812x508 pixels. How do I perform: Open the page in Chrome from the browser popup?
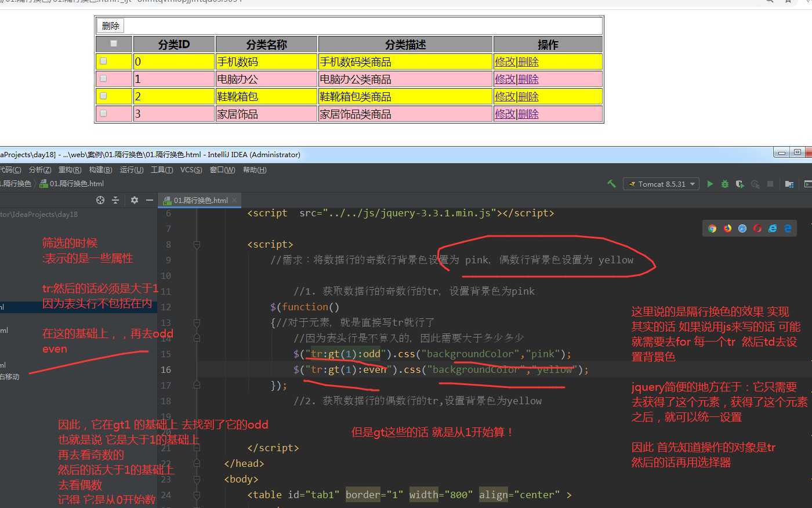click(712, 228)
